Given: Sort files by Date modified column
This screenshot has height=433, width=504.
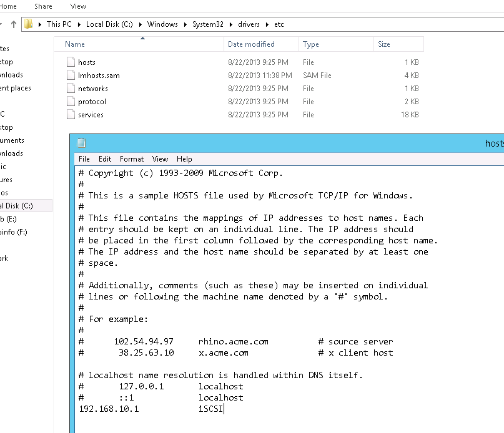Looking at the screenshot, I should (251, 44).
